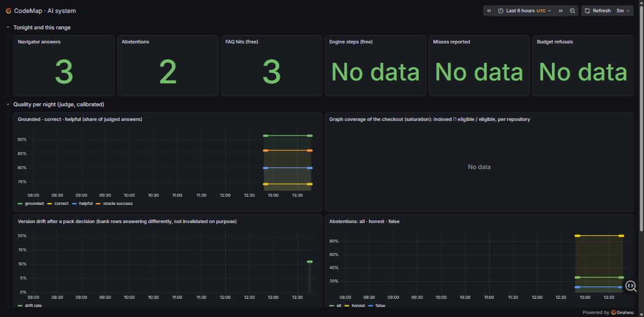
Task: Click the magnifier code icon at bottom right
Action: (x=631, y=286)
